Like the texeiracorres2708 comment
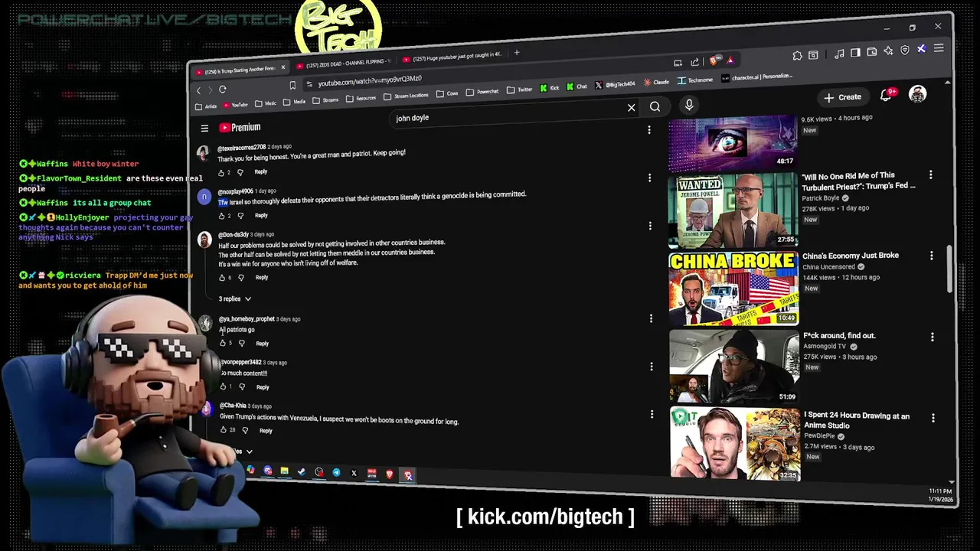 [x=221, y=173]
